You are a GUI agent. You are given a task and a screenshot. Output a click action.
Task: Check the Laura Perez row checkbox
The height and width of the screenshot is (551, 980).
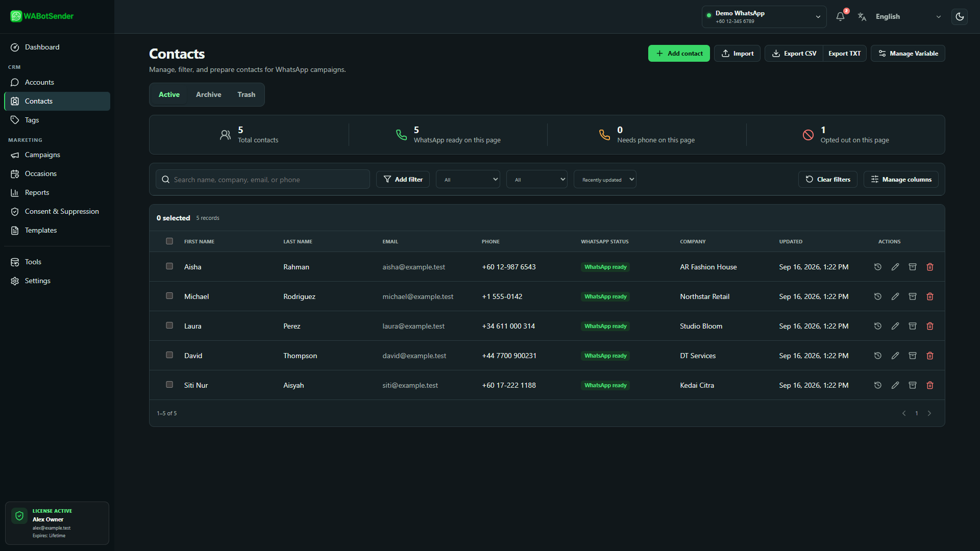[x=169, y=325]
